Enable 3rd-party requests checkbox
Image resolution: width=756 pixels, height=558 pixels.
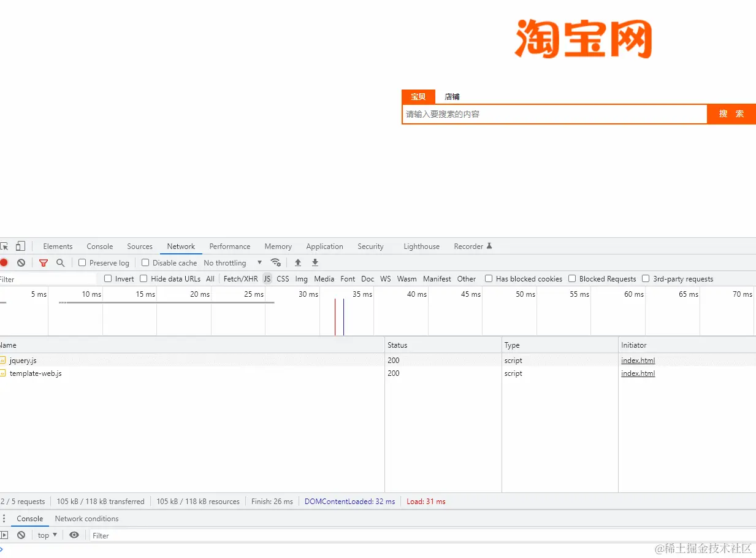tap(646, 278)
